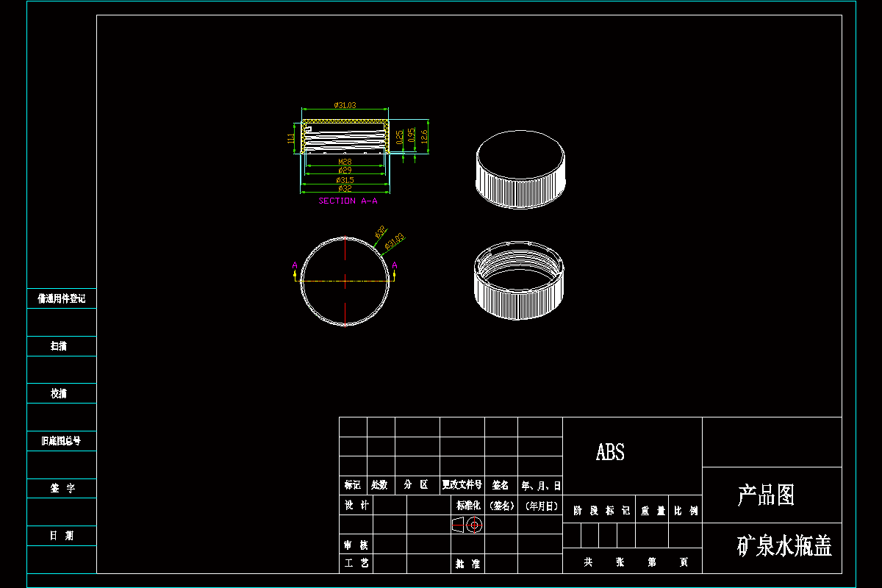Select the hatched cross-section view of cap
This screenshot has width=882, height=588.
tap(345, 136)
